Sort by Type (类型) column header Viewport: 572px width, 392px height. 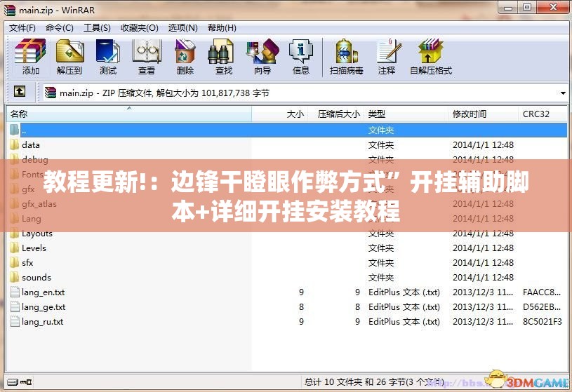(x=406, y=114)
